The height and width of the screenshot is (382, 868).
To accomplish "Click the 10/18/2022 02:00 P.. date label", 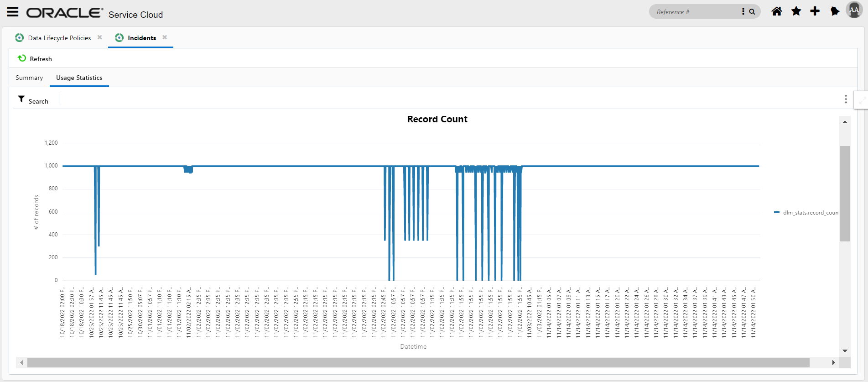I will point(62,312).
